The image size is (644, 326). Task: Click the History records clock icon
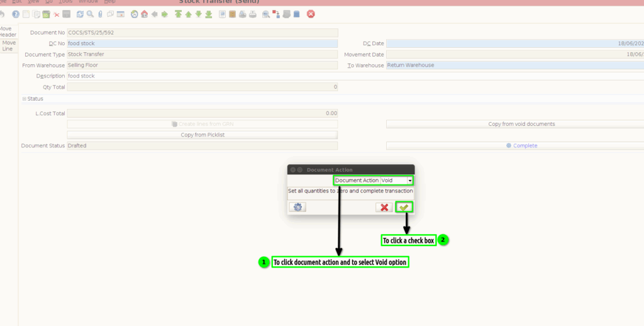tap(135, 14)
